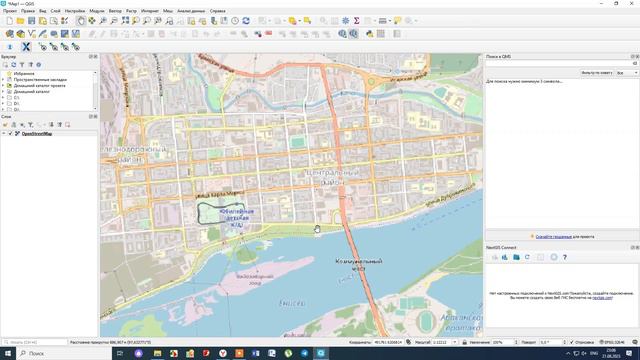This screenshot has height=360, width=640.
Task: Click the QGIS icon in the taskbar
Action: coord(321,353)
